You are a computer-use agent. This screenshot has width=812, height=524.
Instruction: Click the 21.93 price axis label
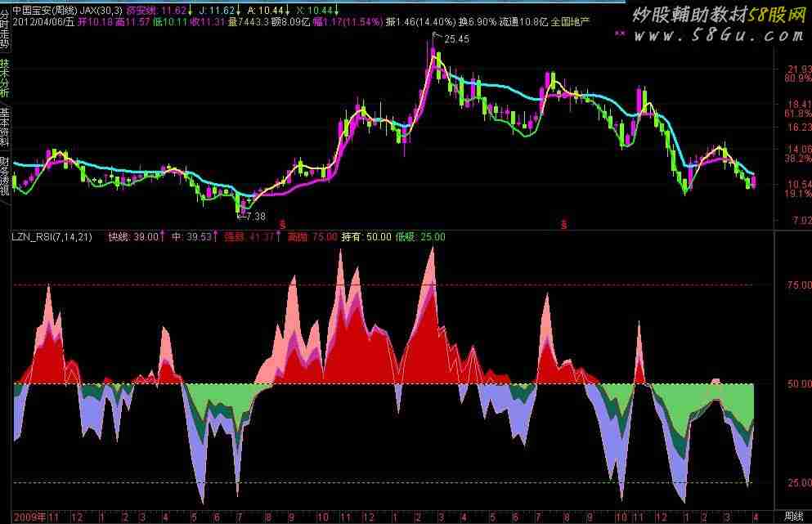click(x=799, y=69)
